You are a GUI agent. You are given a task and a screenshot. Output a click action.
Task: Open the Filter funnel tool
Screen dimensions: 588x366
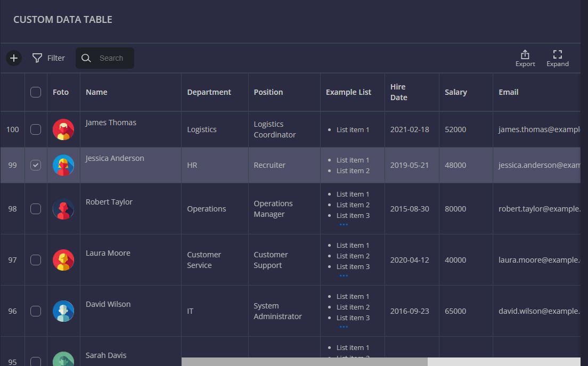click(37, 58)
